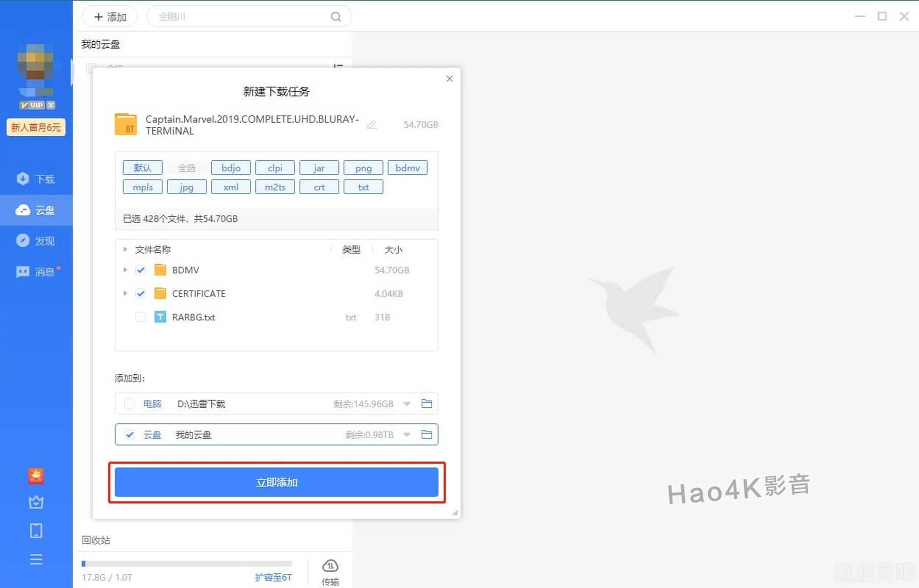
Task: Expand the BDMV folder tree
Action: coord(125,269)
